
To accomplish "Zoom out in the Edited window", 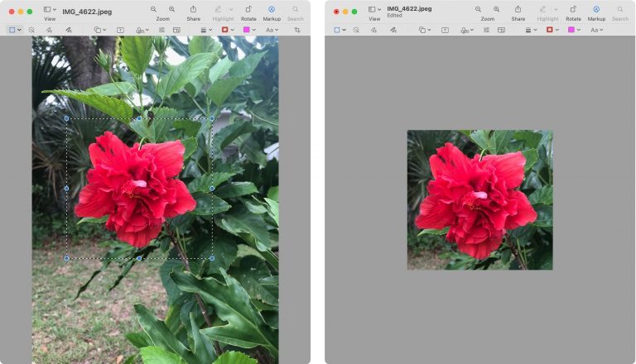I will [478, 9].
